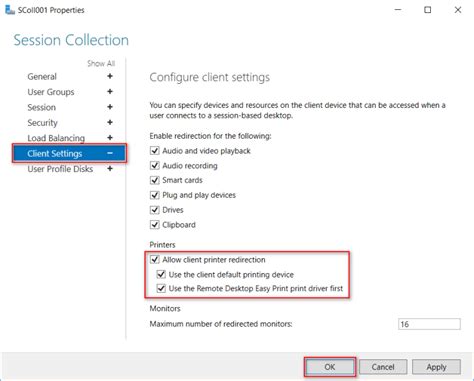Open the General section
The height and width of the screenshot is (381, 474).
point(42,76)
